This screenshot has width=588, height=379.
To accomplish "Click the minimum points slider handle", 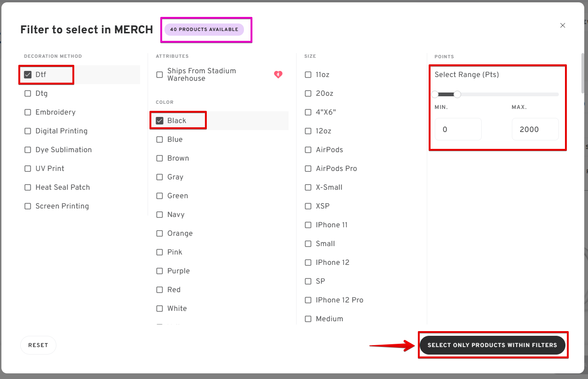I will pyautogui.click(x=435, y=94).
